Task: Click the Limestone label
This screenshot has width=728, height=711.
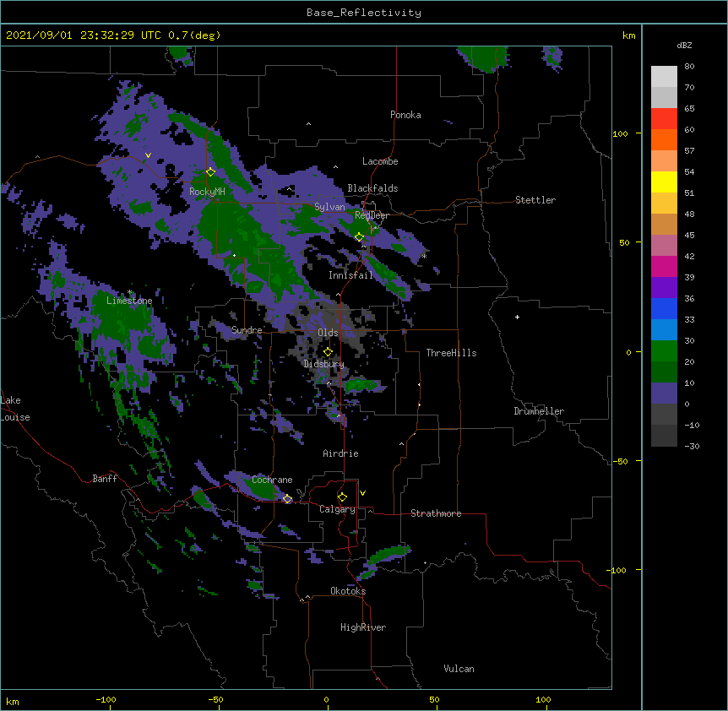Action: 129,301
